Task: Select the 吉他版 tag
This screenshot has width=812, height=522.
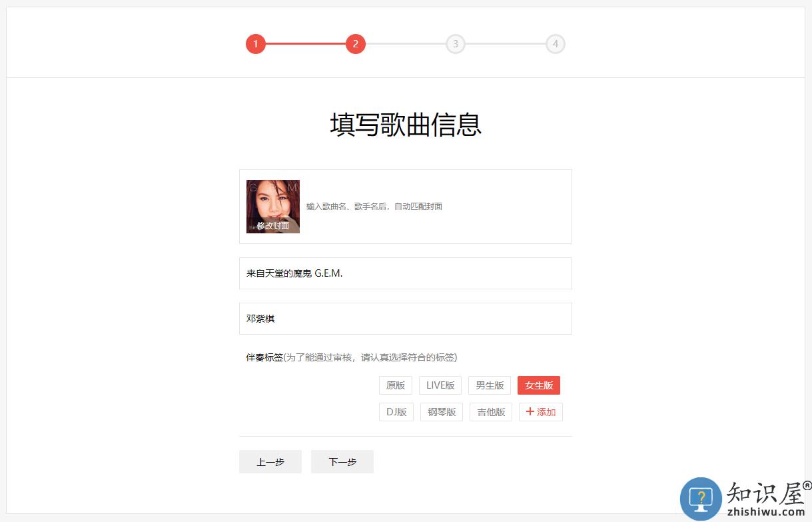Action: point(491,412)
